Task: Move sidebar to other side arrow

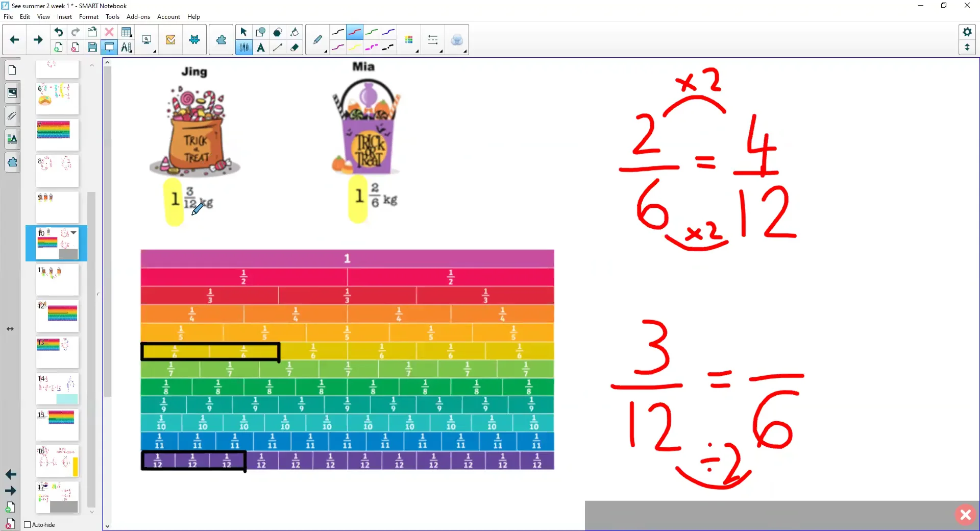Action: point(10,329)
